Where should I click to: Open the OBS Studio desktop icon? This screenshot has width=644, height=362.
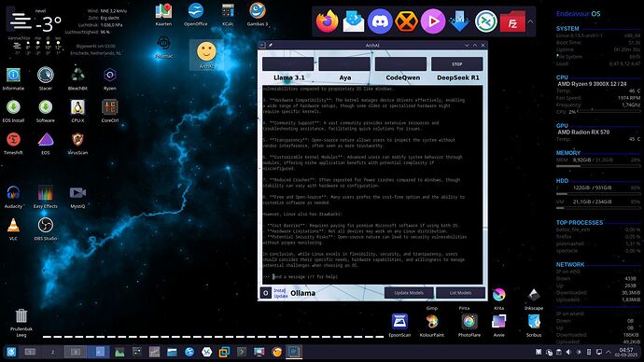click(x=45, y=229)
